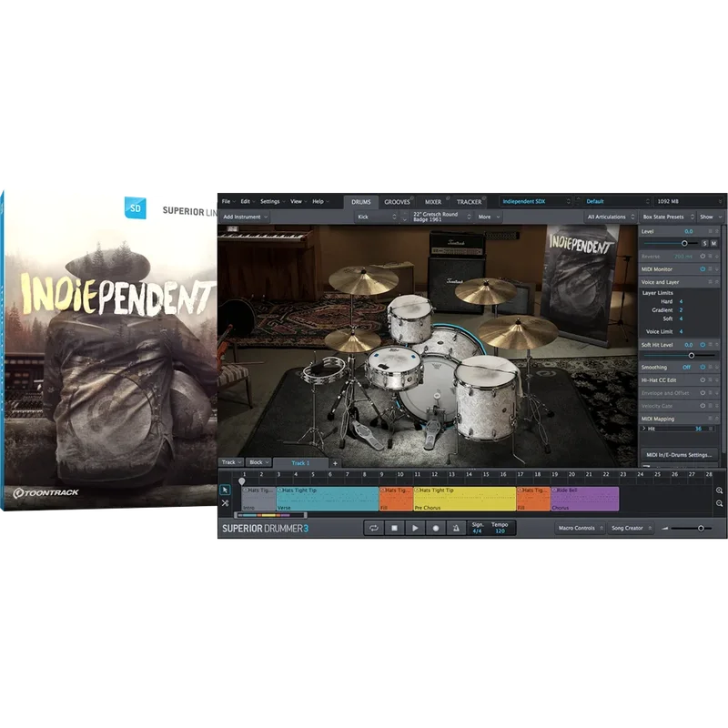Zoom in on the song track
Viewport: 728px width, 728px height.
[x=719, y=490]
